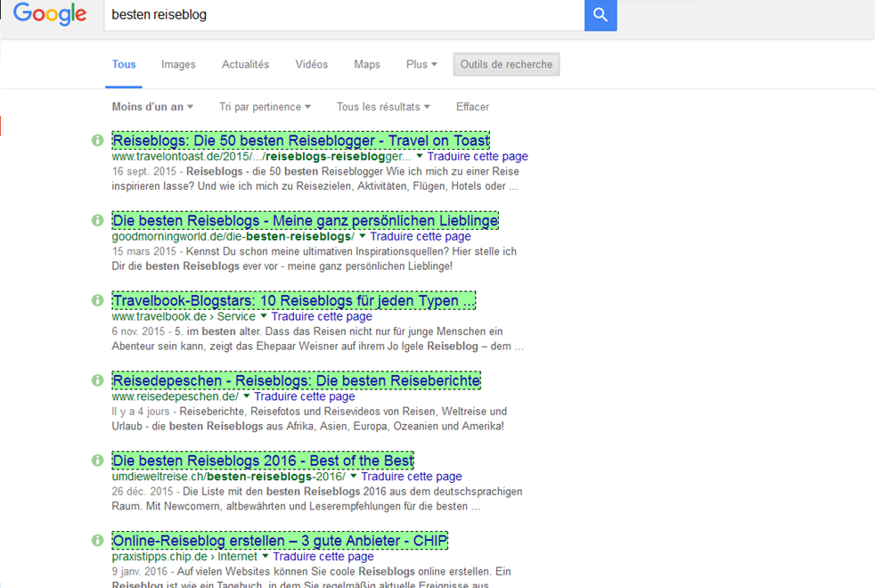Click green info icon beside Travelbook-Blogstars result
This screenshot has width=875, height=588.
[98, 301]
